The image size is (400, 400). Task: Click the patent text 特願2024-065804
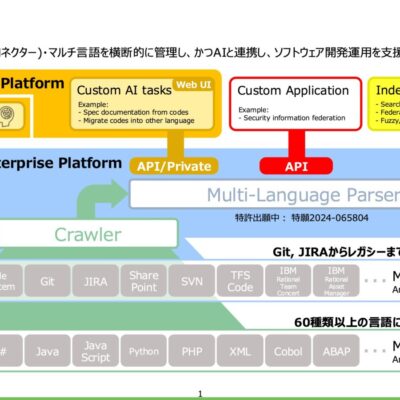pos(330,218)
